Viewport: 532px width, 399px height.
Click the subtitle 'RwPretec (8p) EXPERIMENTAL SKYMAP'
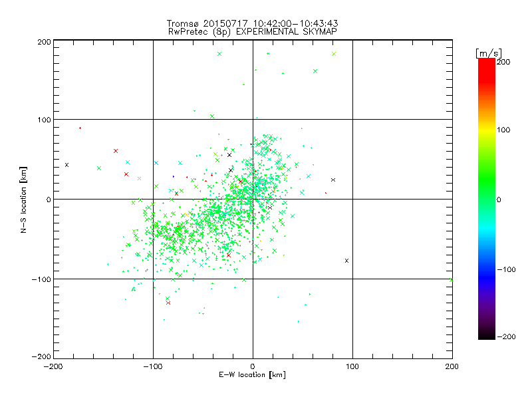pyautogui.click(x=253, y=32)
